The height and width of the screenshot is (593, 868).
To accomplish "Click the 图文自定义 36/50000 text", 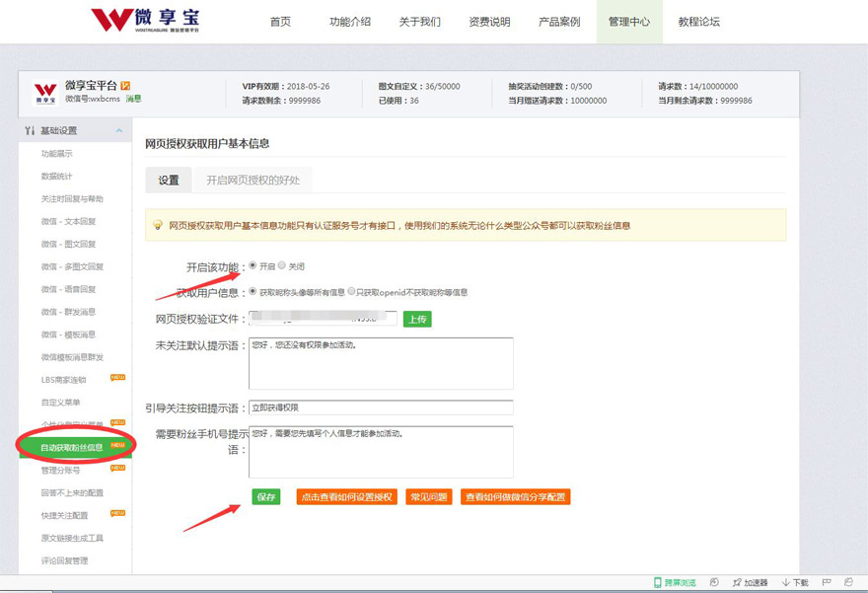I will coord(419,87).
